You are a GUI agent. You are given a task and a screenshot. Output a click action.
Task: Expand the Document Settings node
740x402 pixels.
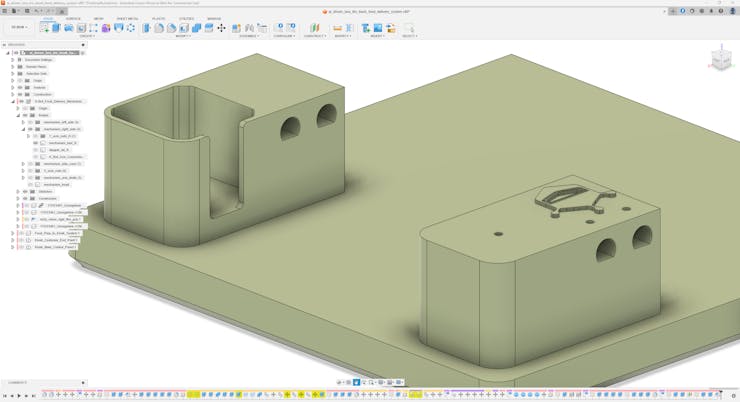(13, 59)
